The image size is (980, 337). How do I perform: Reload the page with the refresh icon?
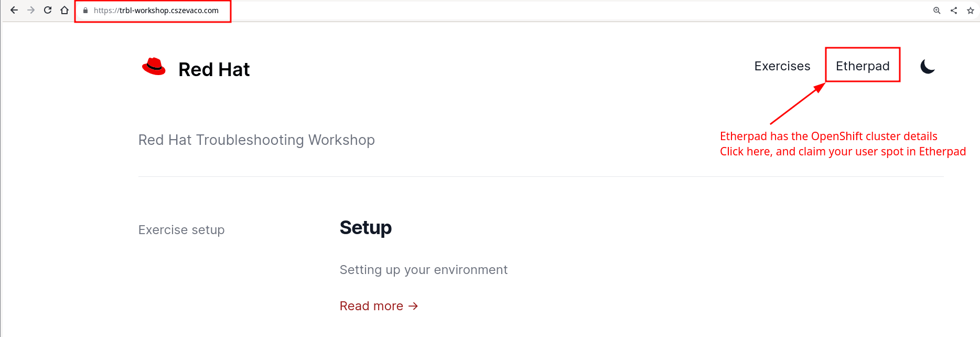pos(48,10)
